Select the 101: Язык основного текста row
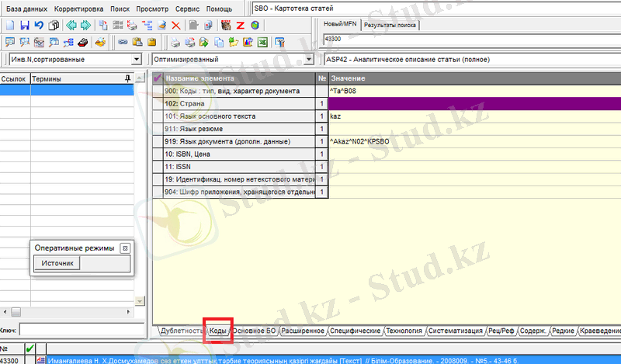621x364 pixels. click(x=239, y=116)
